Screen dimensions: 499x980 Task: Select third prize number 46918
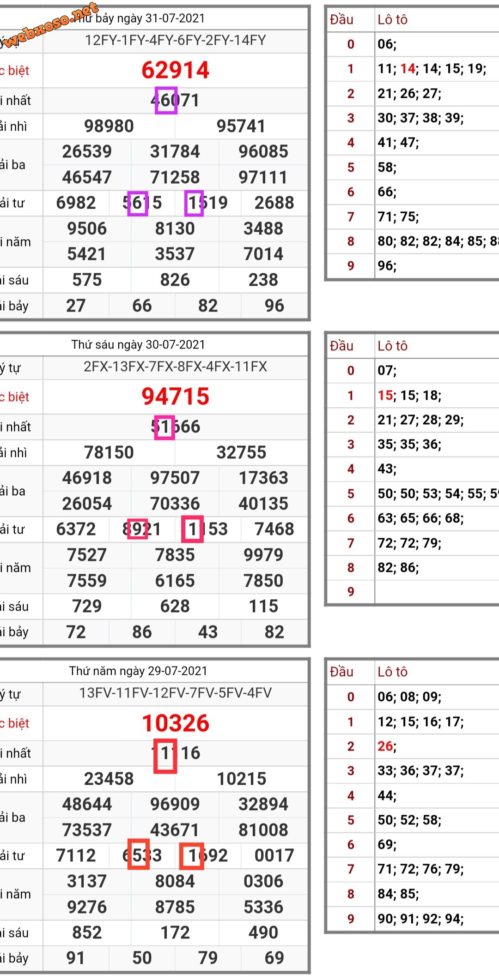point(87,478)
